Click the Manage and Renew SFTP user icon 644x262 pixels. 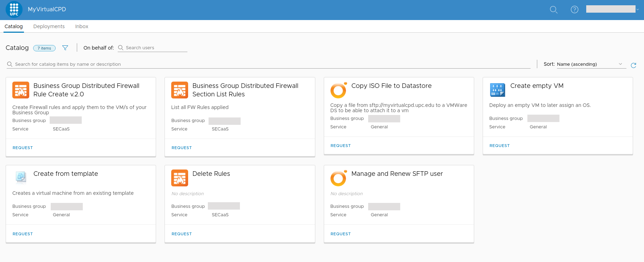(338, 178)
